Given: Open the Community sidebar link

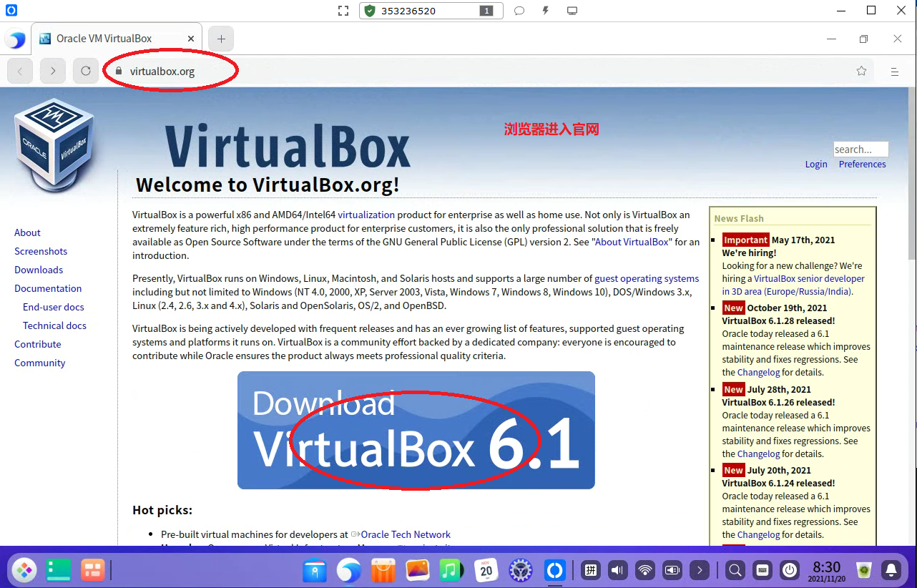Looking at the screenshot, I should (40, 363).
